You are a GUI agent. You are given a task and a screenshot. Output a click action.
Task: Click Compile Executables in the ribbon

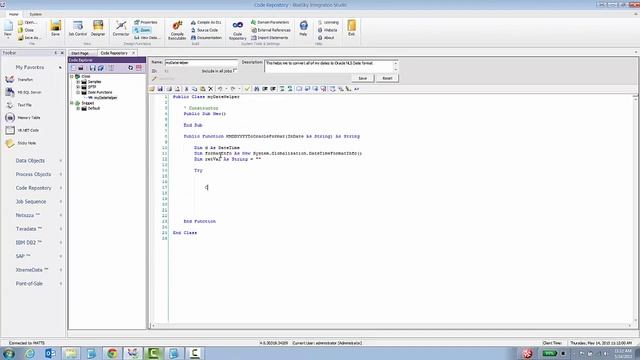click(x=177, y=30)
